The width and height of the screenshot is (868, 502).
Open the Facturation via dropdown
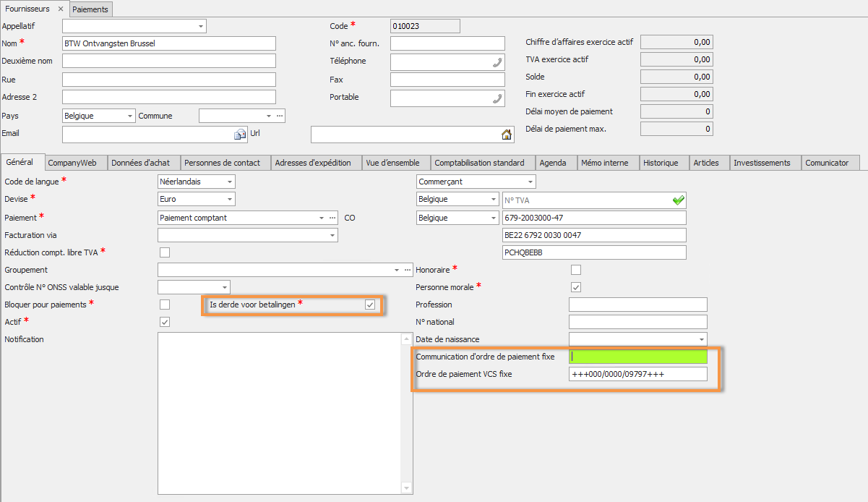coord(332,235)
